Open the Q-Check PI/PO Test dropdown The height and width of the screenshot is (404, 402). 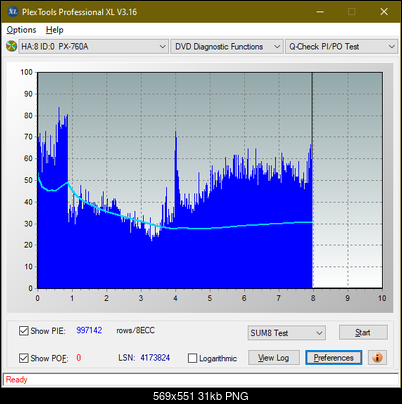(341, 47)
